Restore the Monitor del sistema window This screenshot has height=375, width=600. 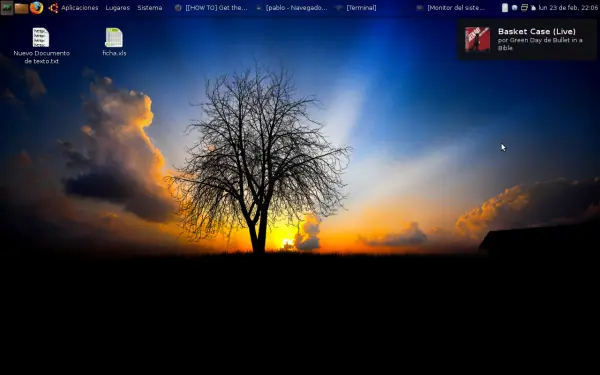[x=451, y=8]
